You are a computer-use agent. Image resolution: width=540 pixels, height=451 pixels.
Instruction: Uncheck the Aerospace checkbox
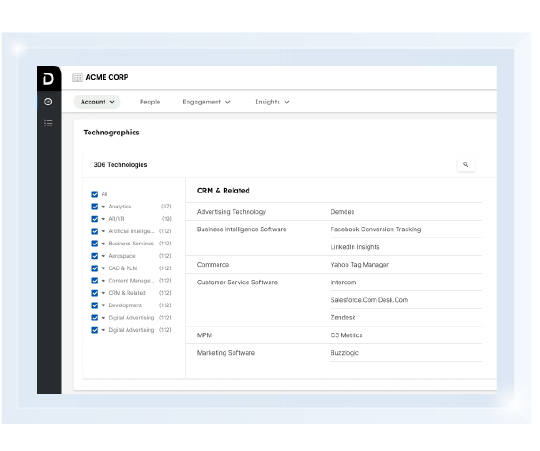click(x=95, y=256)
